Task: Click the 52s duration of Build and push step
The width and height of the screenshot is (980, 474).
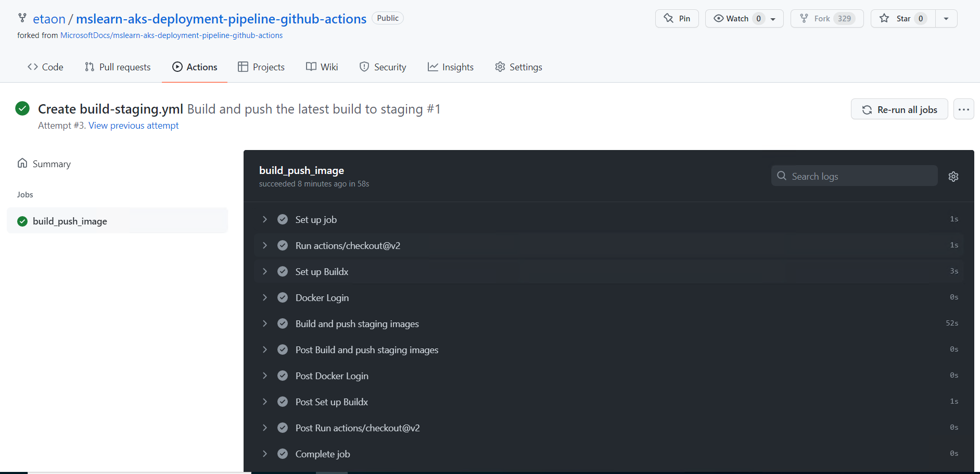Action: point(952,323)
